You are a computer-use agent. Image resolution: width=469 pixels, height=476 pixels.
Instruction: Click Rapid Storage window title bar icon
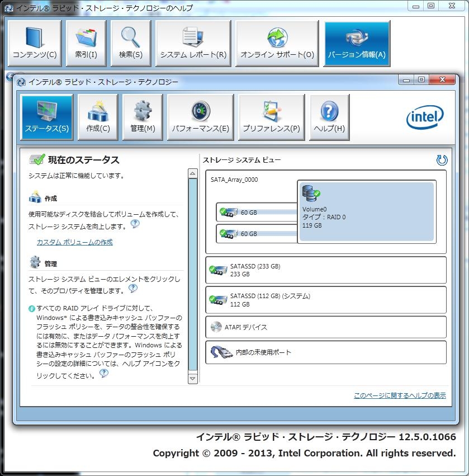[x=21, y=82]
